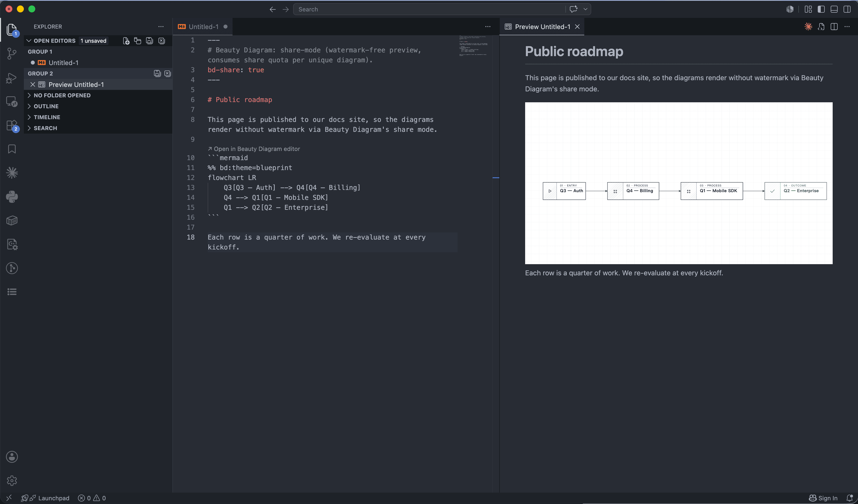The width and height of the screenshot is (858, 504).
Task: Click Show Source icon in preview toolbar
Action: pyautogui.click(x=821, y=27)
